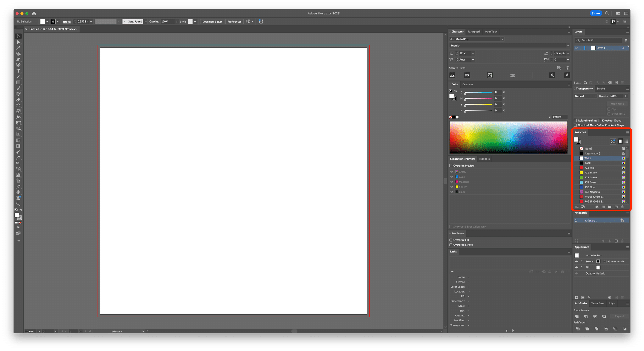Click the New Swatch icon in Swatches panel
This screenshot has height=351, width=644.
[x=616, y=207]
